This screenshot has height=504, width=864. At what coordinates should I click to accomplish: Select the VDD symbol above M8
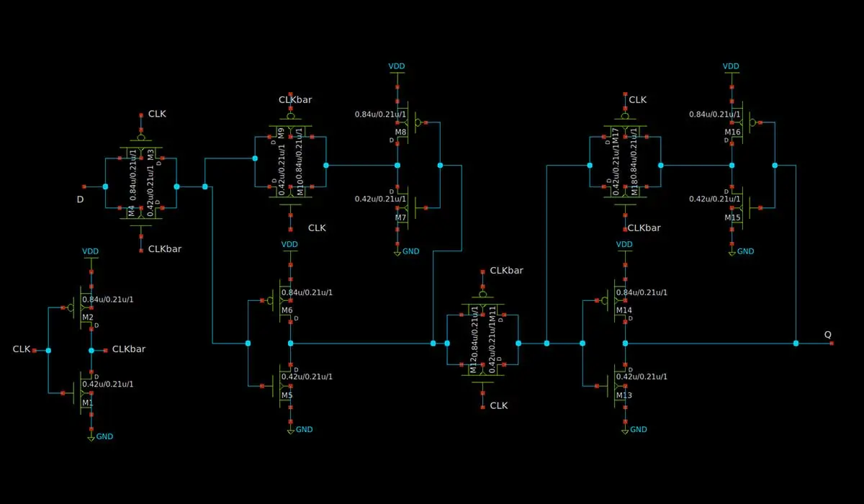tap(397, 66)
